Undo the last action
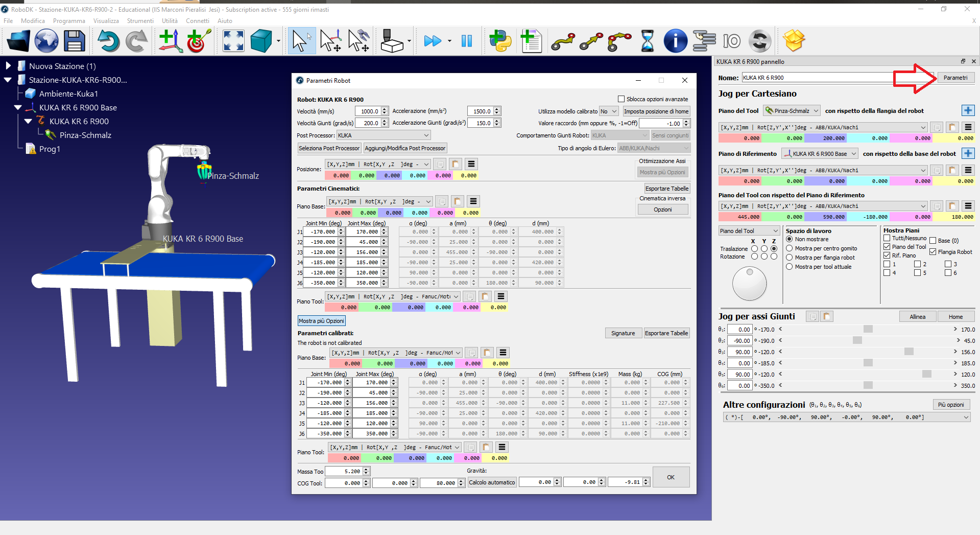Screen dimensions: 980x535 pyautogui.click(x=108, y=41)
